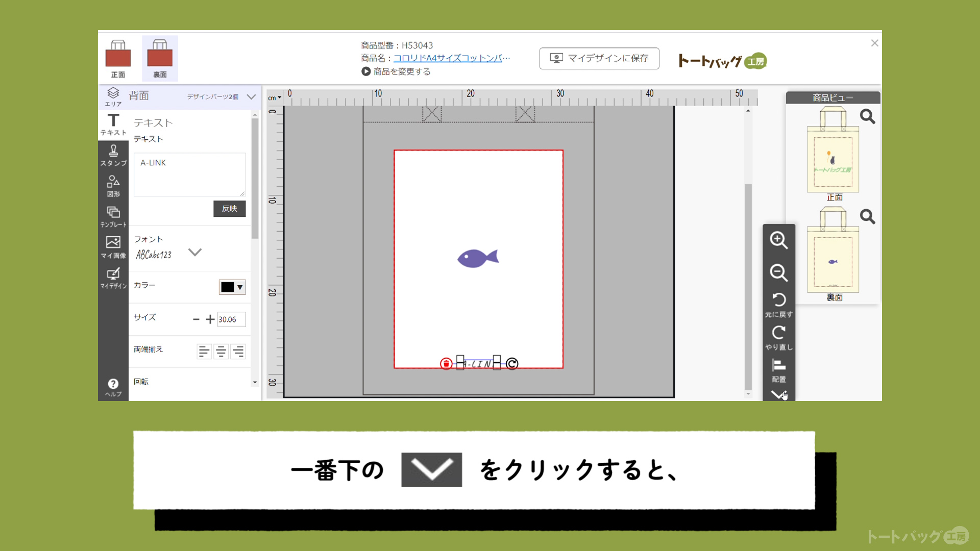
Task: Click the 正面 product view thumbnail
Action: tap(833, 150)
